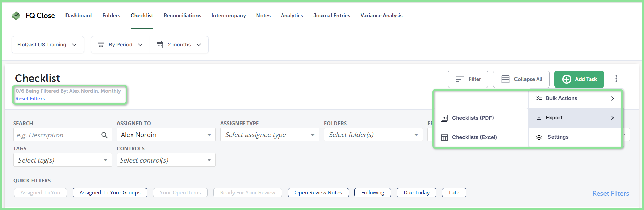Select the Checklist tab
The width and height of the screenshot is (644, 210).
142,16
